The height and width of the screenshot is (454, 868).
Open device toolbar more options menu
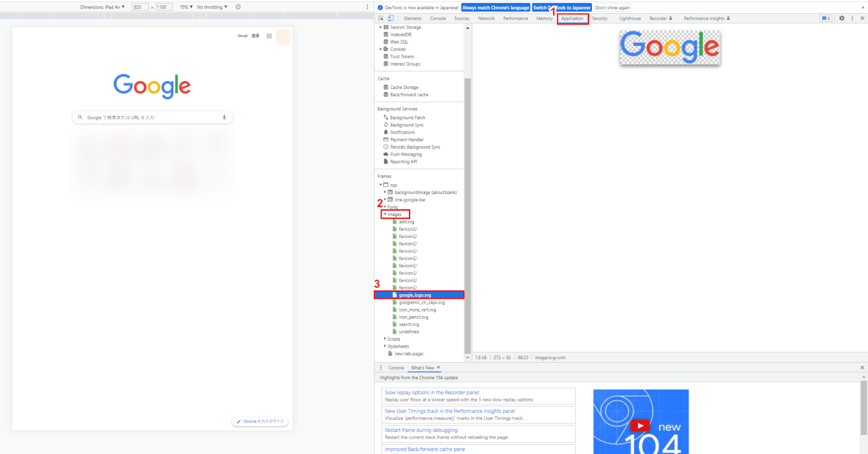click(367, 7)
